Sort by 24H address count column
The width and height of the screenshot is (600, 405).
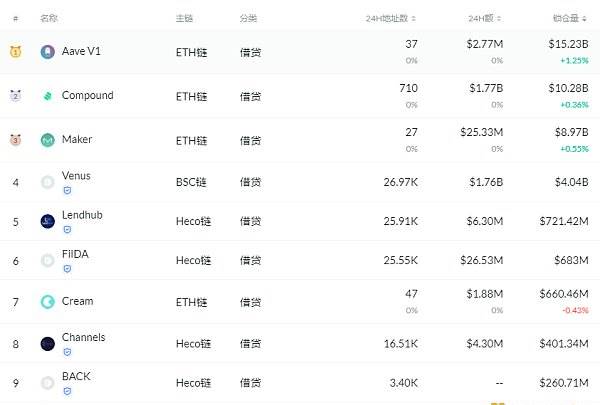click(x=390, y=18)
